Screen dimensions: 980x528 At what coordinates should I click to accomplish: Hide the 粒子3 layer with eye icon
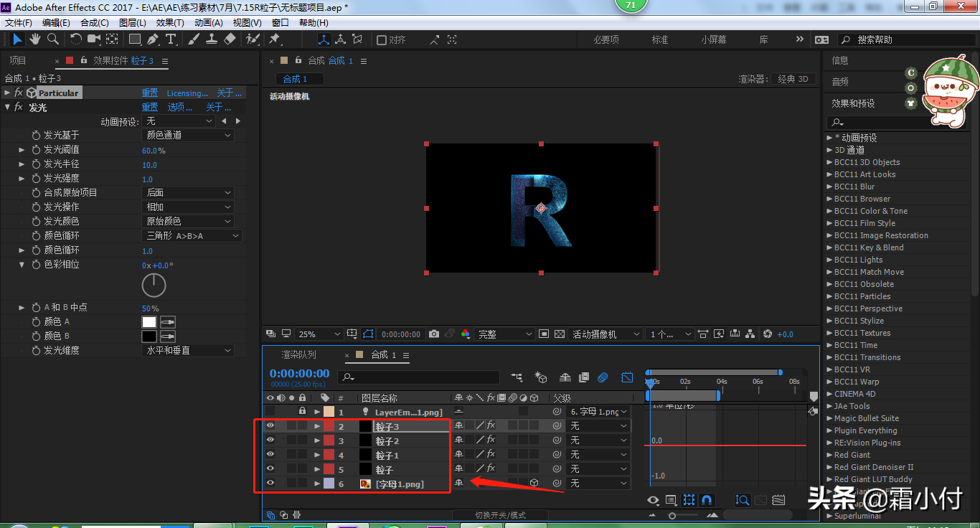tap(270, 425)
